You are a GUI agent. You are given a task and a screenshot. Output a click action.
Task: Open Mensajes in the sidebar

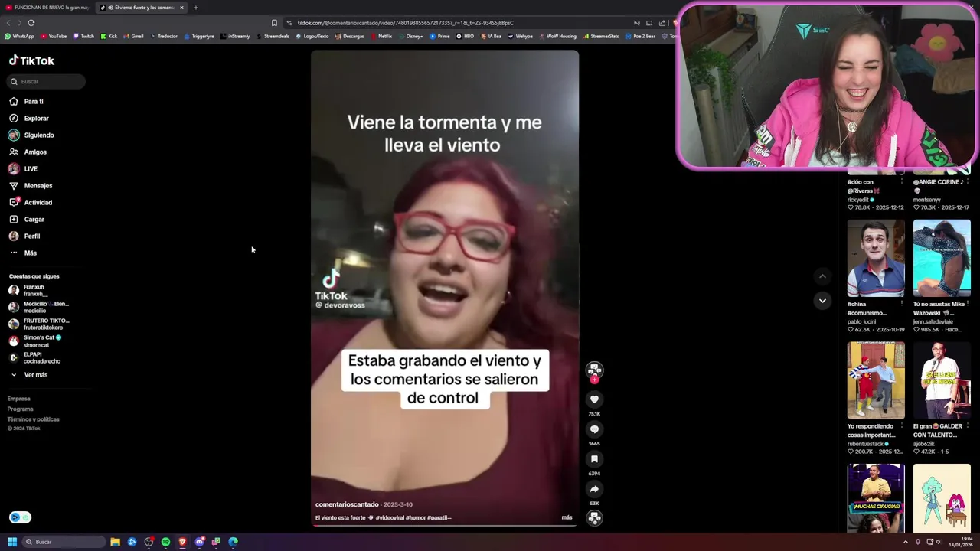click(x=31, y=185)
